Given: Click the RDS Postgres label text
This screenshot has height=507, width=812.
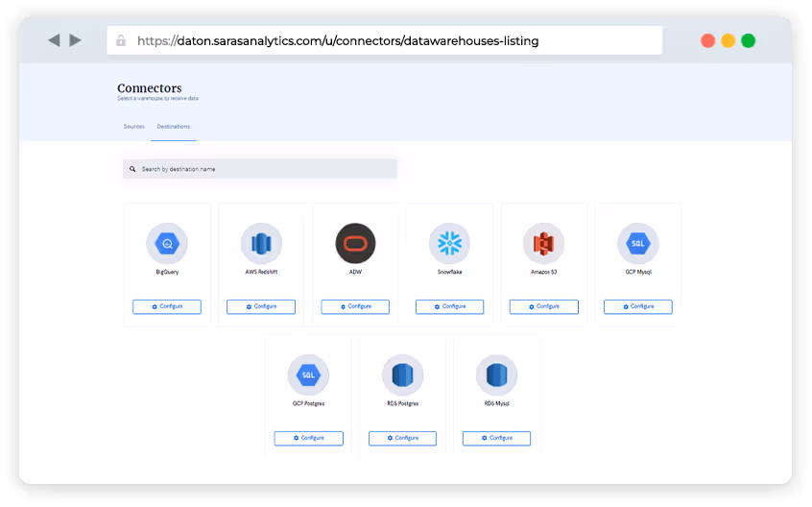Looking at the screenshot, I should point(402,403).
